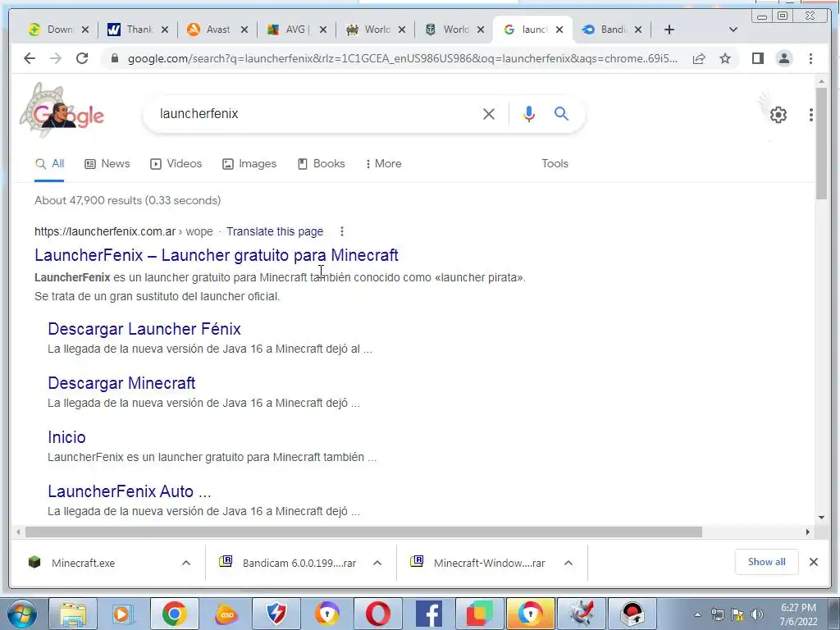Open the Minecraft.exe downloaded file
Viewport: 840px width, 630px height.
(83, 563)
